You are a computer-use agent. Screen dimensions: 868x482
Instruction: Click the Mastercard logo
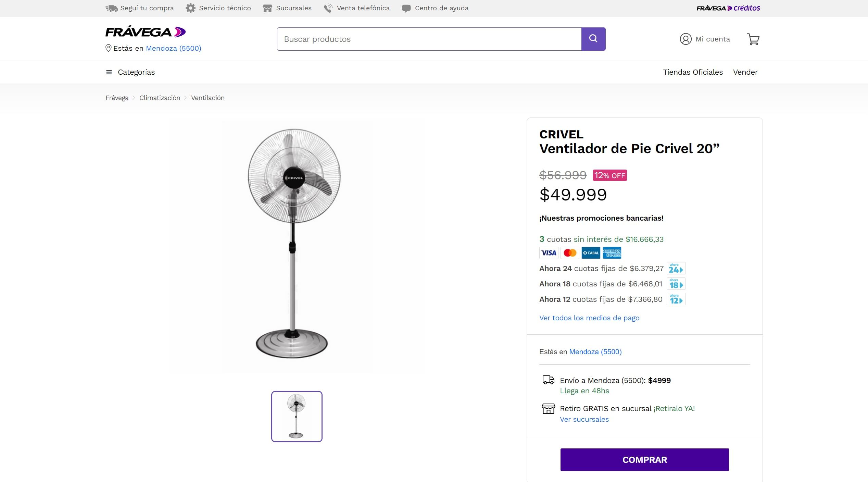[570, 253]
